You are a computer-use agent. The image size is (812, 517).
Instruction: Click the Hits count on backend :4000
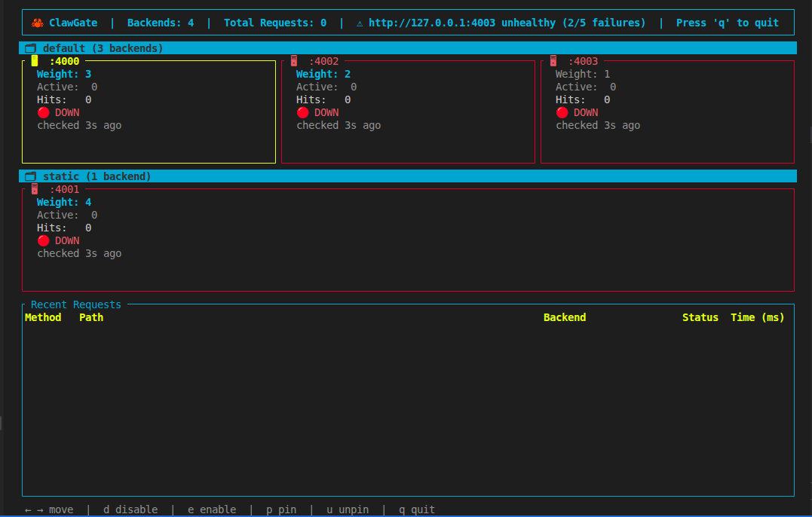point(64,100)
